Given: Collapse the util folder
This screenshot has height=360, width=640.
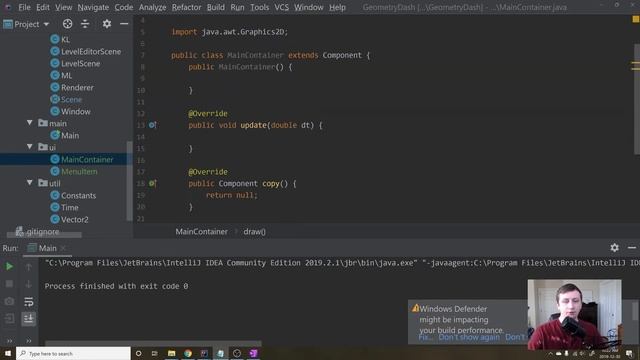Looking at the screenshot, I should coord(29,183).
